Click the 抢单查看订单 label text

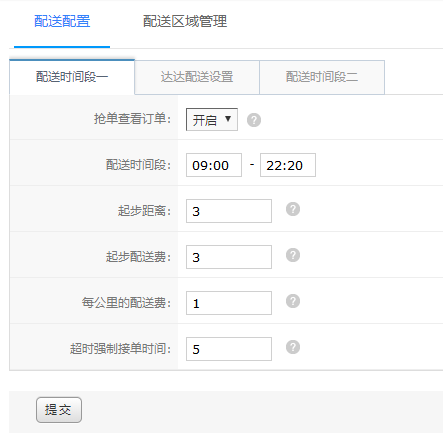pyautogui.click(x=132, y=119)
